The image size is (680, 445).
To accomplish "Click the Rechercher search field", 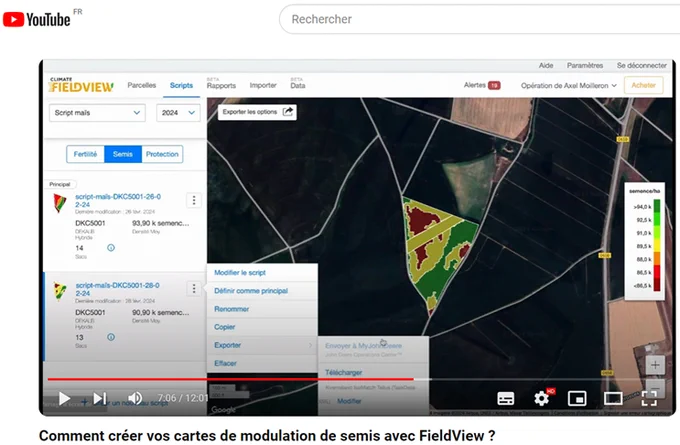I will pyautogui.click(x=480, y=19).
